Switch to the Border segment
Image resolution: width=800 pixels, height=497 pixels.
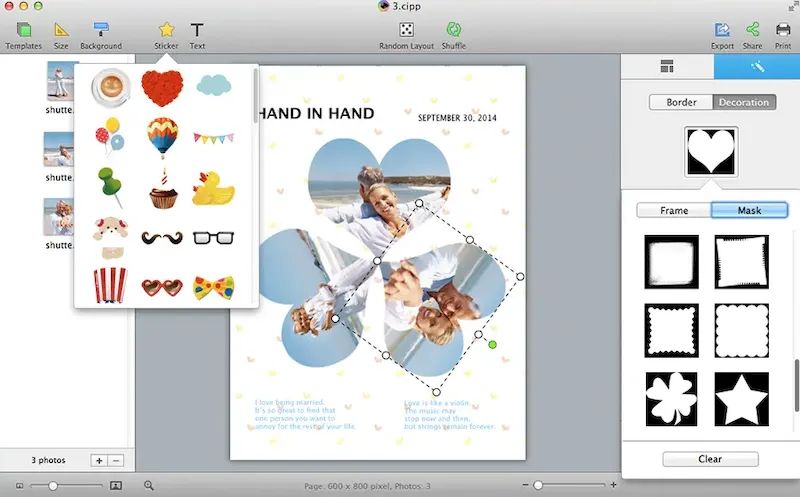pos(681,102)
